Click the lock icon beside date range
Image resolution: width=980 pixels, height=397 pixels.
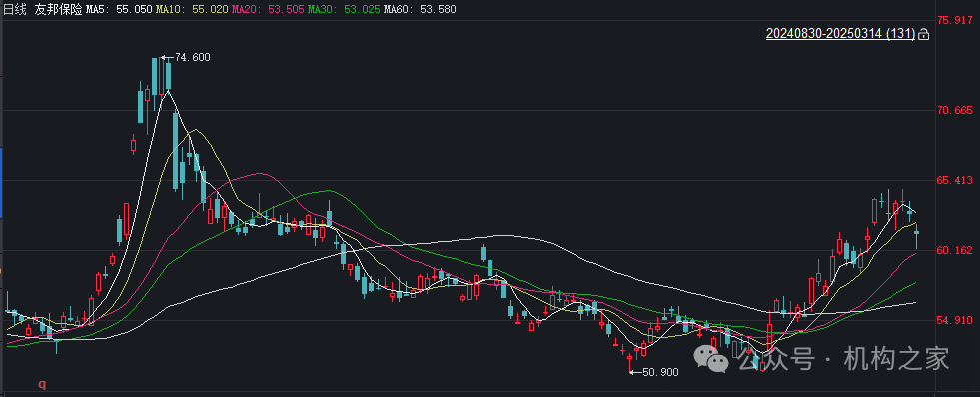(924, 35)
